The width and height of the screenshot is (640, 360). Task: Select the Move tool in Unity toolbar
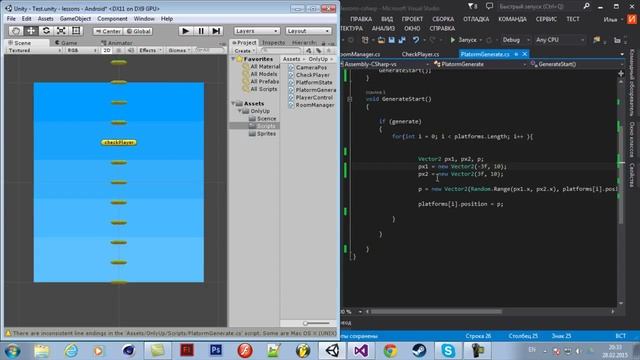31,31
